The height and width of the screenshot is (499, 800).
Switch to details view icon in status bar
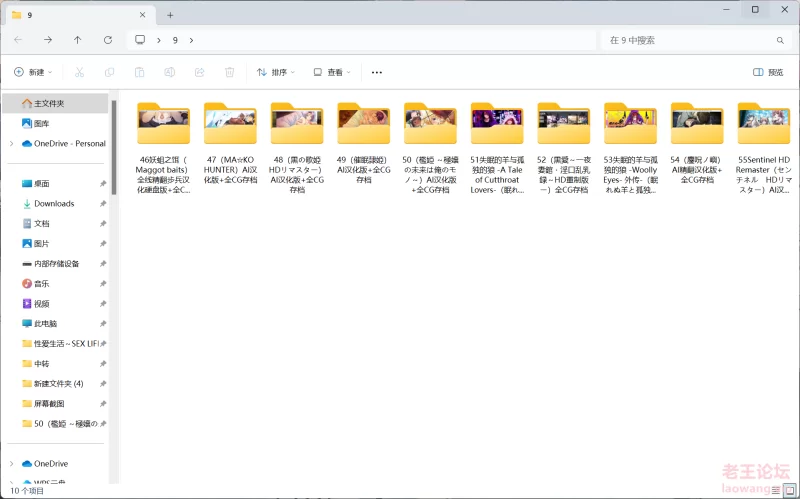(776, 491)
